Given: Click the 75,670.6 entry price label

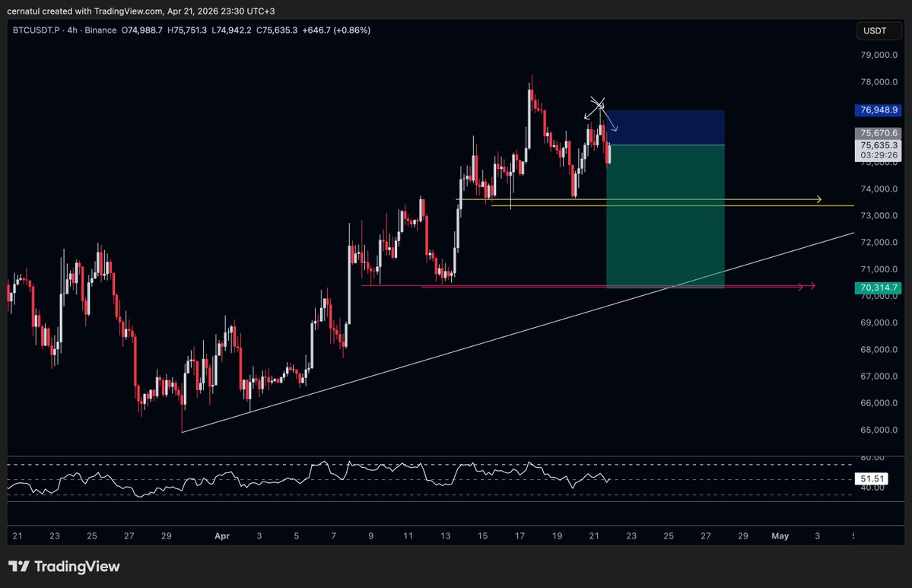Looking at the screenshot, I should pyautogui.click(x=878, y=133).
